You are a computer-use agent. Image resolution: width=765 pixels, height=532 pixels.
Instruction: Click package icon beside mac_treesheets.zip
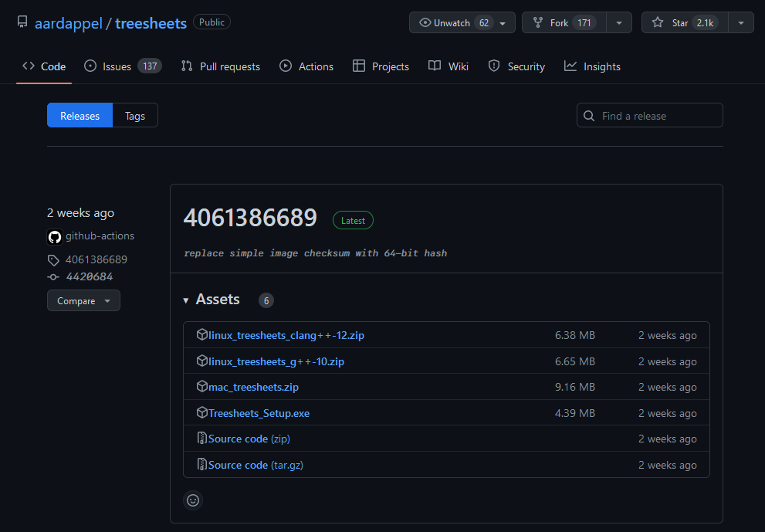coord(202,386)
